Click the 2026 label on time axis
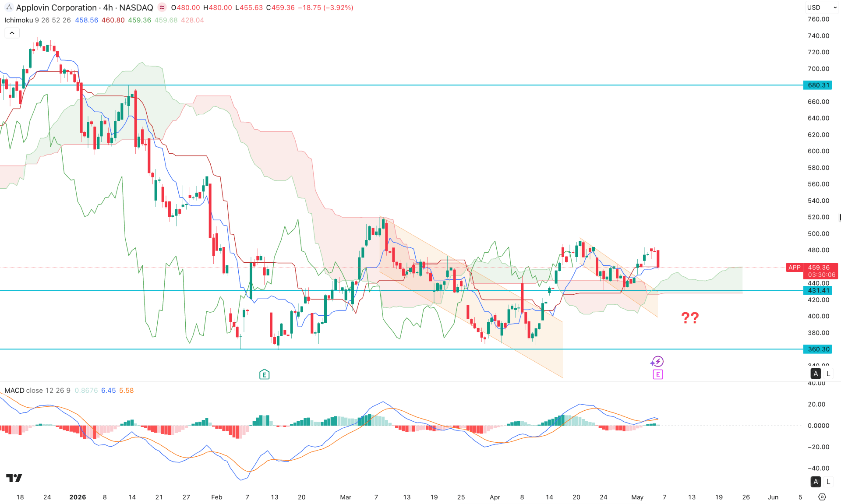This screenshot has height=504, width=841. coord(78,497)
